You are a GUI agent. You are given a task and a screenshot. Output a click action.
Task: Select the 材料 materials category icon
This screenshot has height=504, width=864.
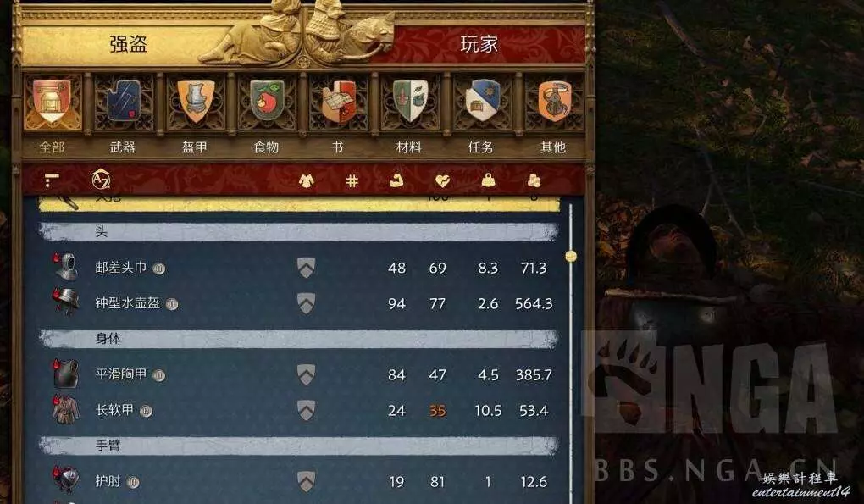[410, 102]
